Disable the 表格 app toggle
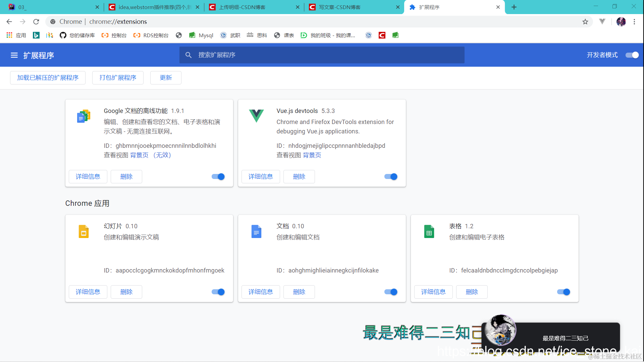Image resolution: width=644 pixels, height=362 pixels. point(563,292)
